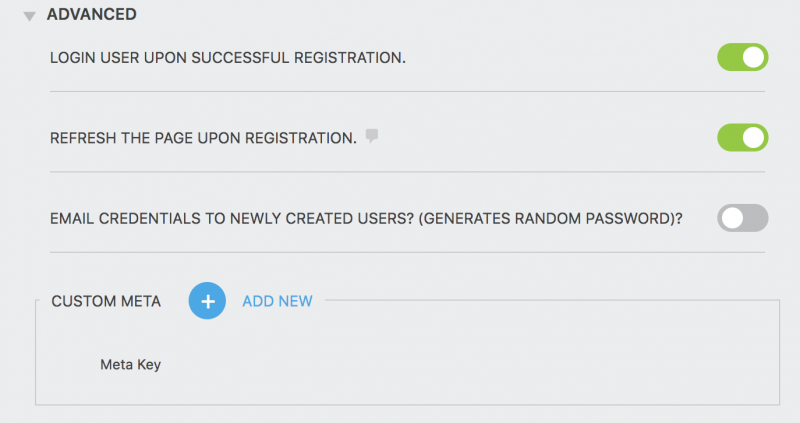Click the white knob of the refresh toggle
This screenshot has height=423, width=800.
[x=754, y=137]
